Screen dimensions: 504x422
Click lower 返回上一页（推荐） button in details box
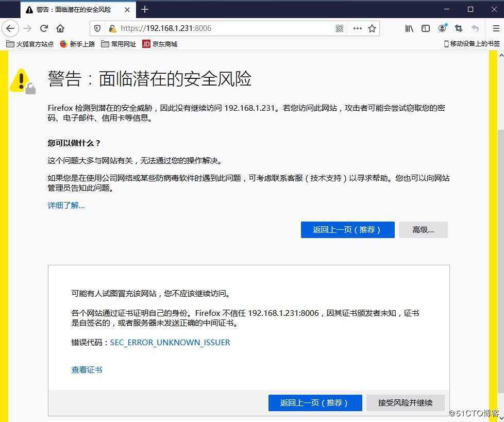tap(315, 403)
